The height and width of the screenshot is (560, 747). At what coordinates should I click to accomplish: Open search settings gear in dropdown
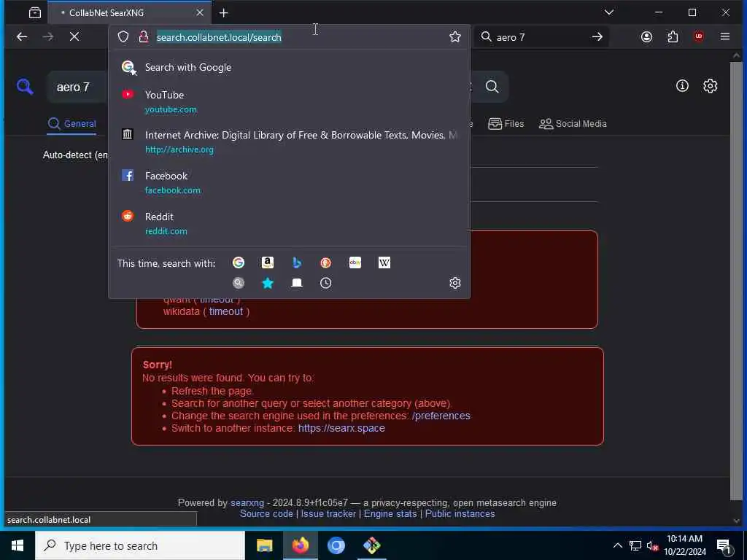(x=455, y=283)
